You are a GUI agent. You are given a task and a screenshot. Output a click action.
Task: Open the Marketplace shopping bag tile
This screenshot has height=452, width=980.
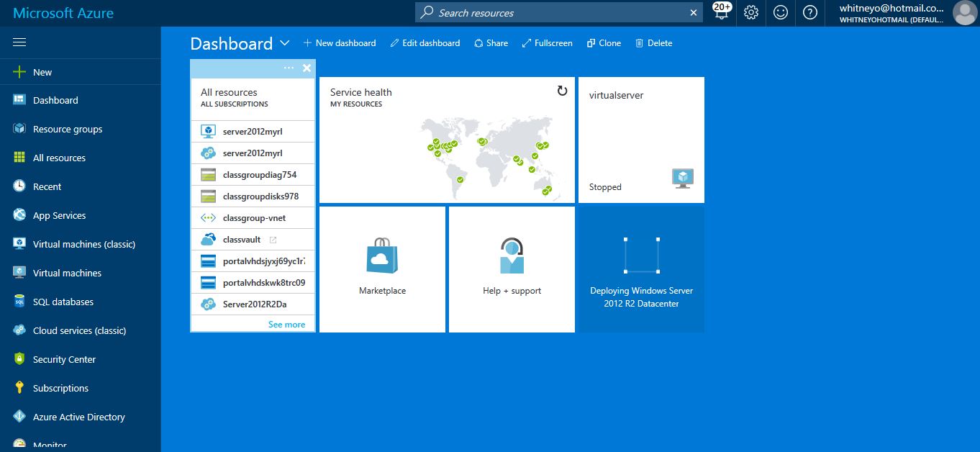pos(382,269)
